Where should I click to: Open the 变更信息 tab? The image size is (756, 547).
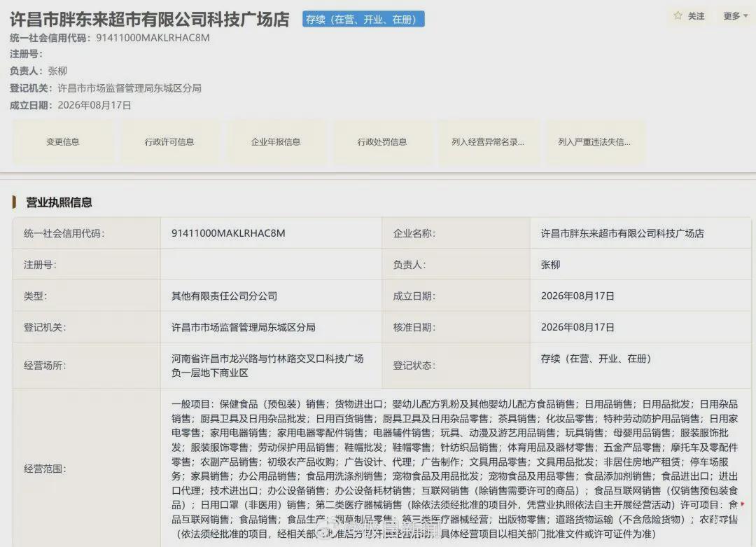click(x=63, y=141)
